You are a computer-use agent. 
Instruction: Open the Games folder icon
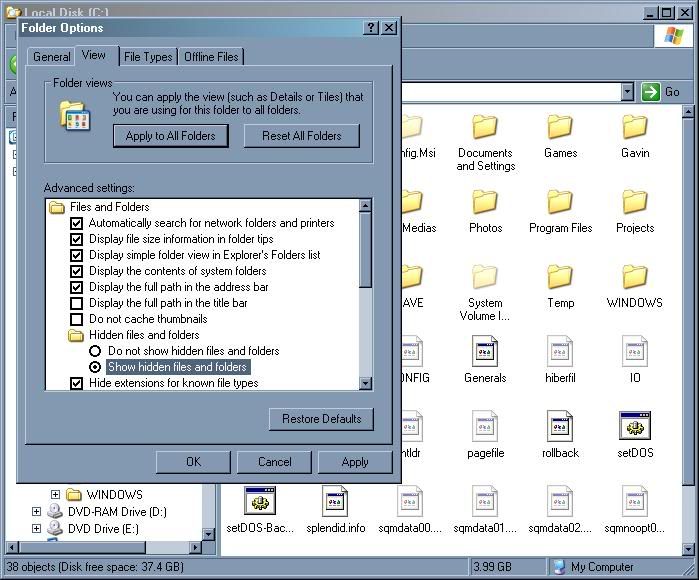560,127
